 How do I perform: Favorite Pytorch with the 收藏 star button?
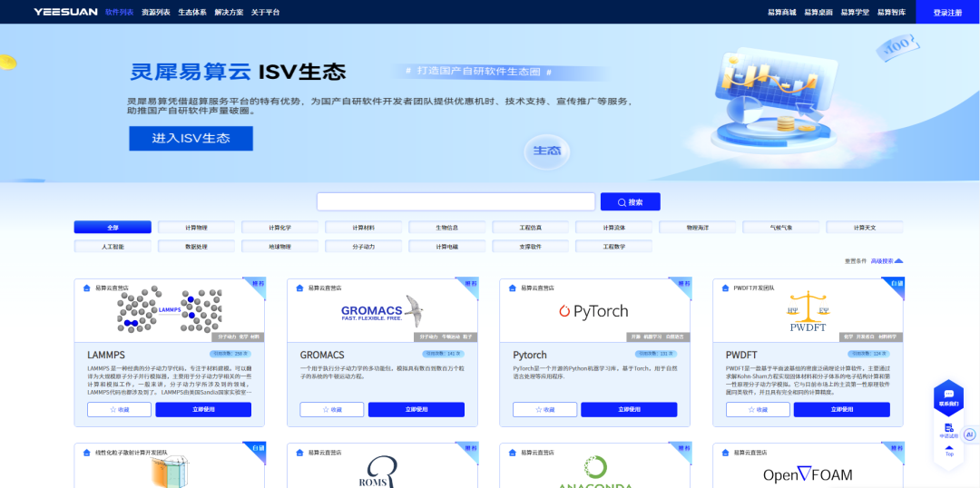[x=545, y=409]
